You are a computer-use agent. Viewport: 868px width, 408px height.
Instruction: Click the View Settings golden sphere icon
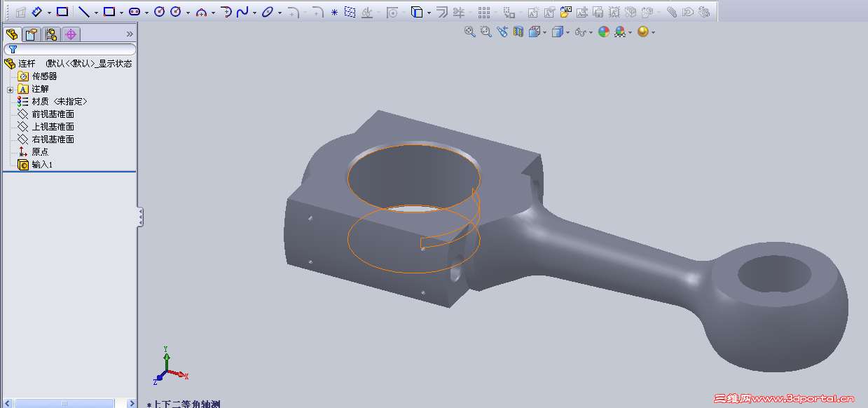point(643,32)
